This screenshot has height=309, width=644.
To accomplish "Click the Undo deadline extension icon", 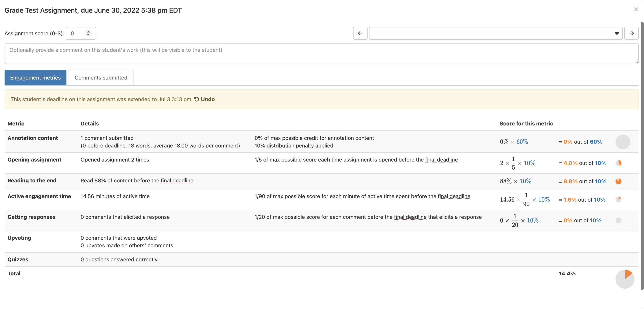I will (197, 99).
